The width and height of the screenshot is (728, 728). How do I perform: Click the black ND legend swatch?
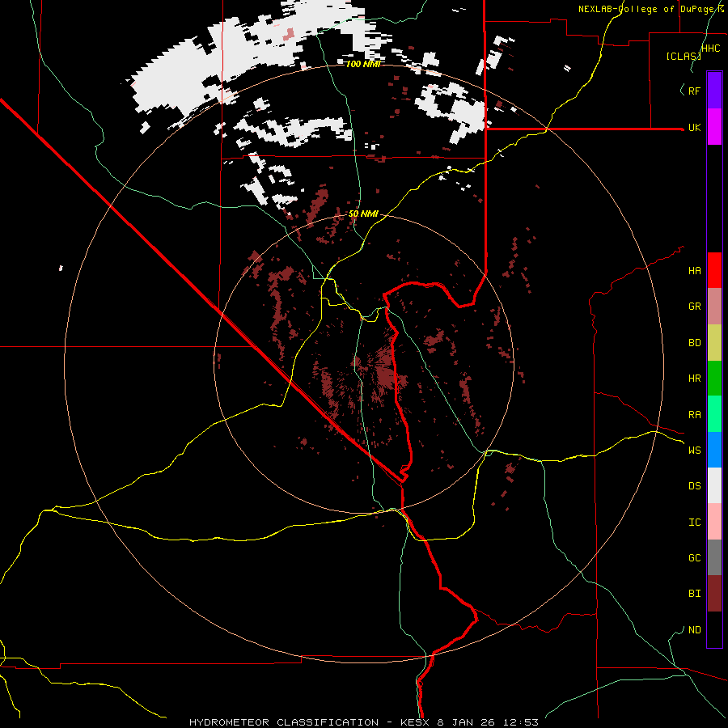(x=714, y=629)
